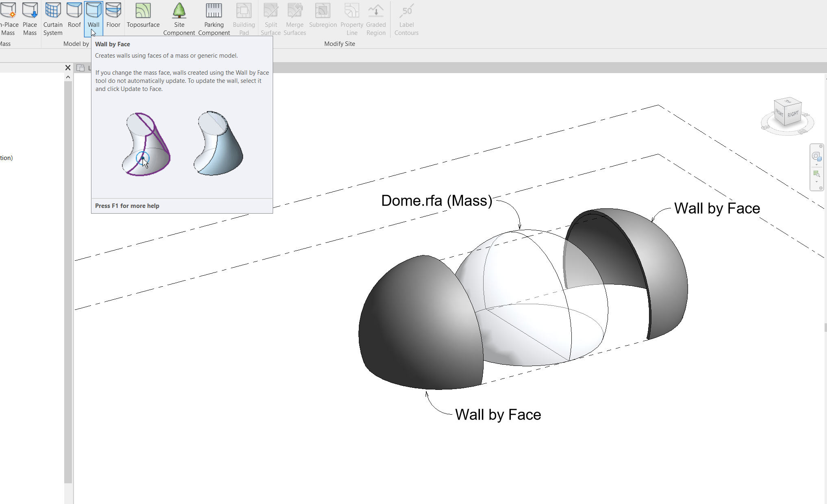
Task: Click the drawing view tab at top left
Action: (81, 68)
